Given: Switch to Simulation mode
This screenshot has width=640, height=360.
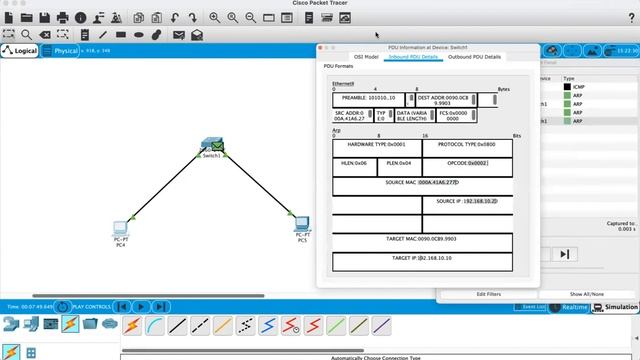Looking at the screenshot, I should pos(616,307).
